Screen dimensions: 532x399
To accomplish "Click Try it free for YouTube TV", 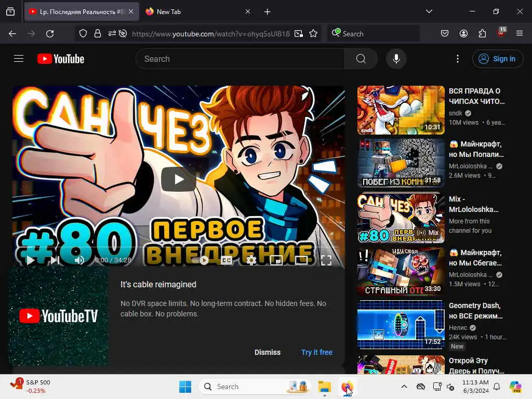I will point(316,352).
